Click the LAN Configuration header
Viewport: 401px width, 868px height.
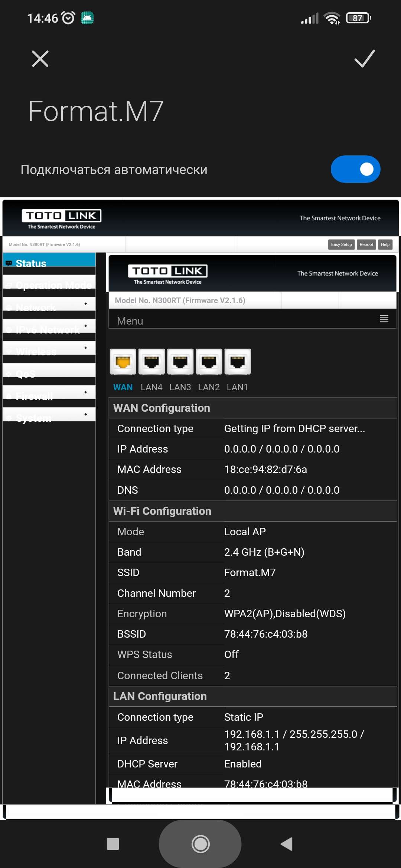click(253, 696)
